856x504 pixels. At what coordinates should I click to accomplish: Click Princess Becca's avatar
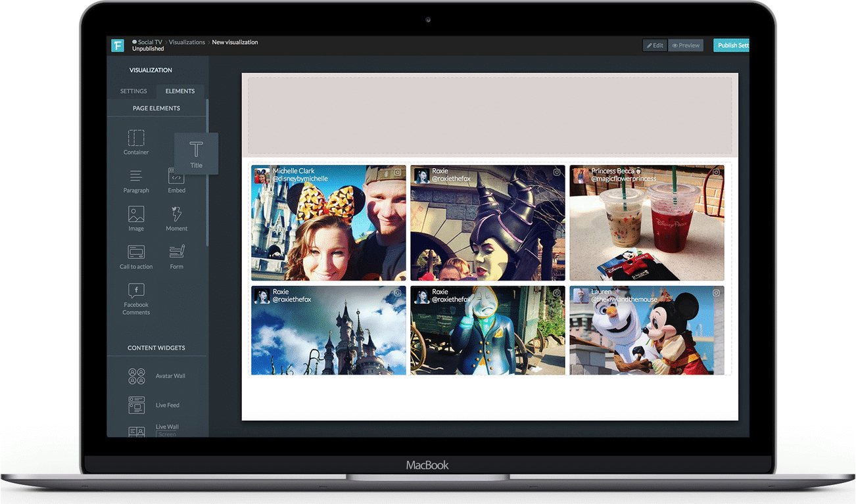click(580, 175)
